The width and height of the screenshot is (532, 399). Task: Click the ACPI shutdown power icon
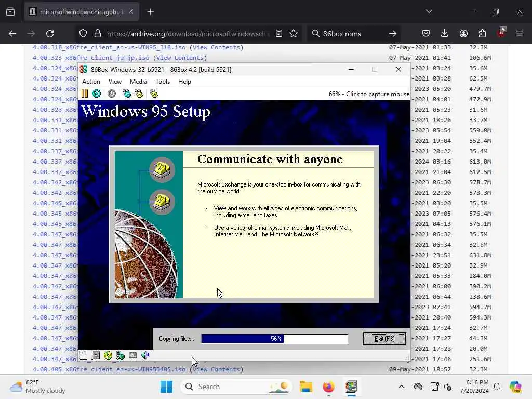(112, 94)
